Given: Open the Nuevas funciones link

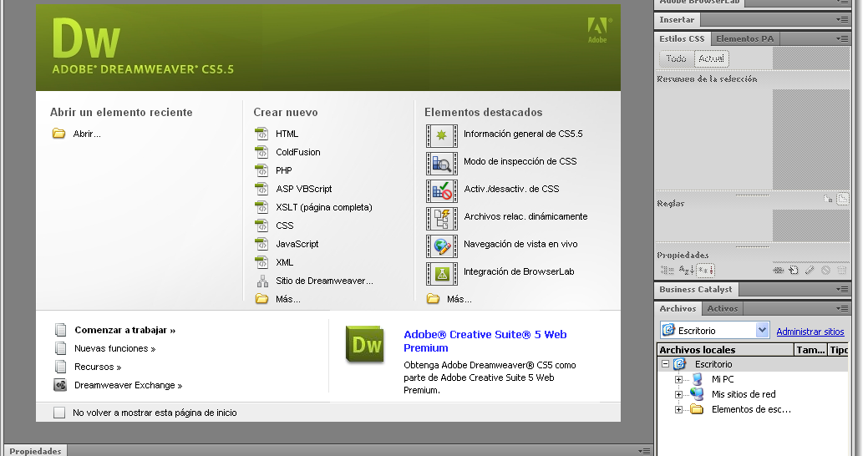Looking at the screenshot, I should click(115, 348).
